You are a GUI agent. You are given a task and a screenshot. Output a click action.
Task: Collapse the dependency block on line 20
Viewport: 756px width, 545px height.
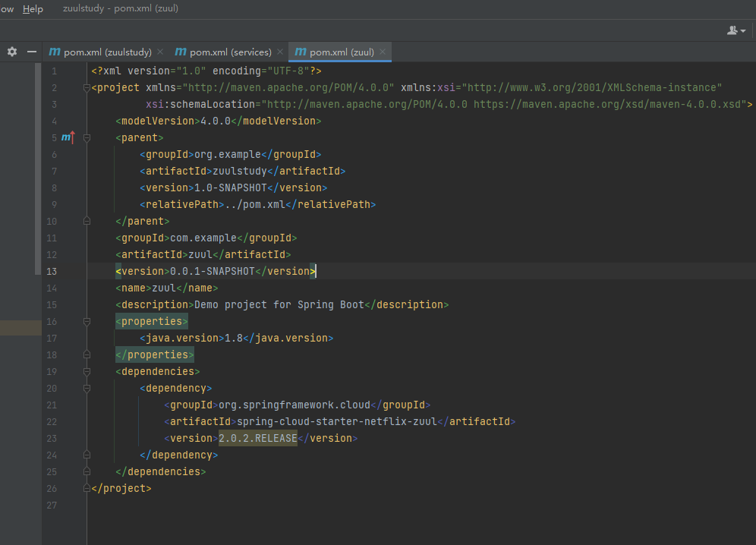click(87, 388)
